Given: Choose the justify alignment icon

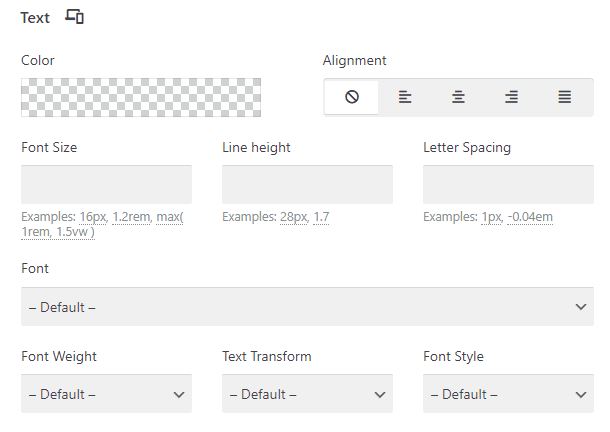Looking at the screenshot, I should pyautogui.click(x=565, y=97).
